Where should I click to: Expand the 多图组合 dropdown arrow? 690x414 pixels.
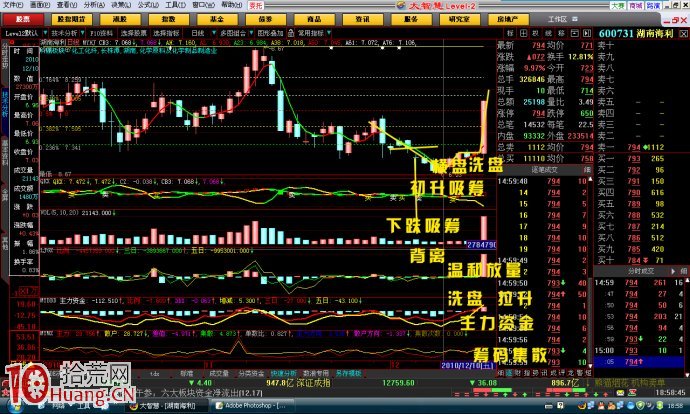251,33
